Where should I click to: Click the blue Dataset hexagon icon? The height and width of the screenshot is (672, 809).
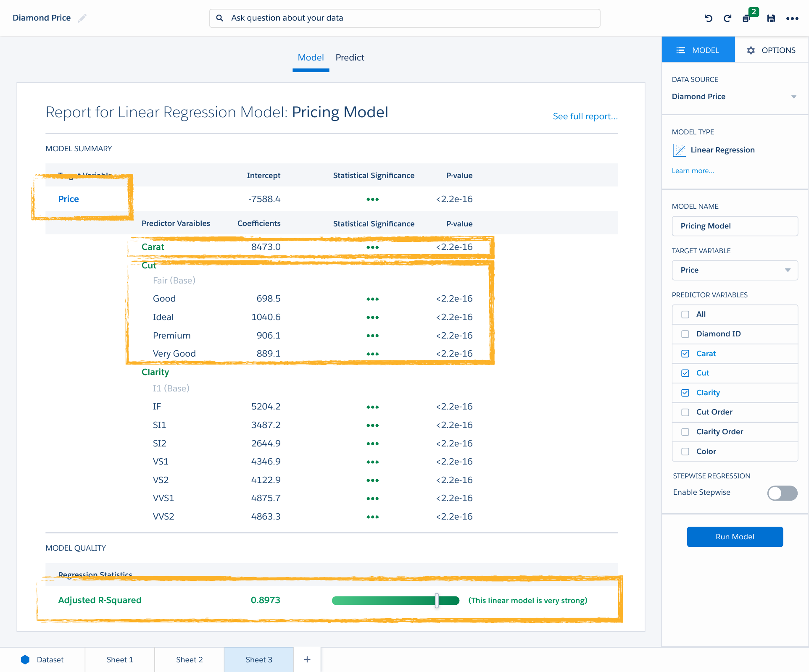click(25, 659)
